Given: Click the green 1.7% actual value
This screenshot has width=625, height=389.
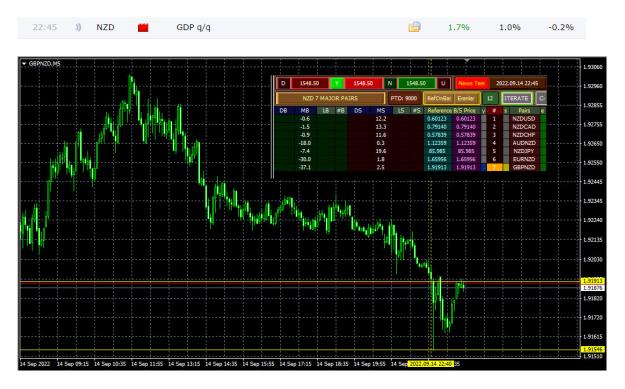Looking at the screenshot, I should (458, 27).
